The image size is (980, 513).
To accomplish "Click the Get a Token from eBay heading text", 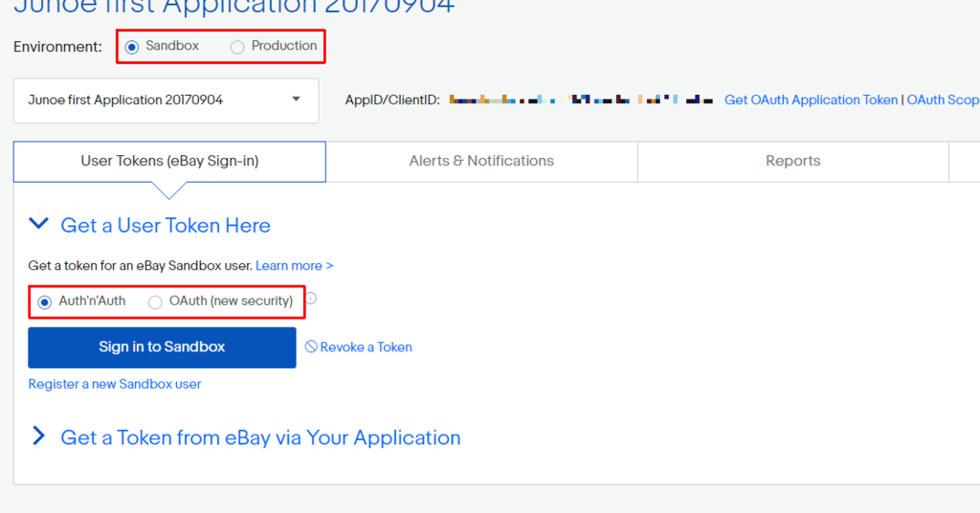I will click(x=260, y=438).
